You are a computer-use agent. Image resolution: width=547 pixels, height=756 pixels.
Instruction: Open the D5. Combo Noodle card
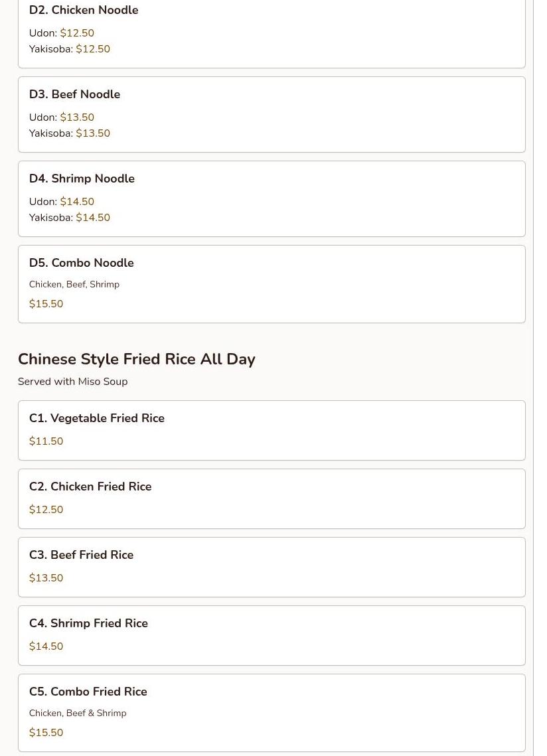[272, 284]
